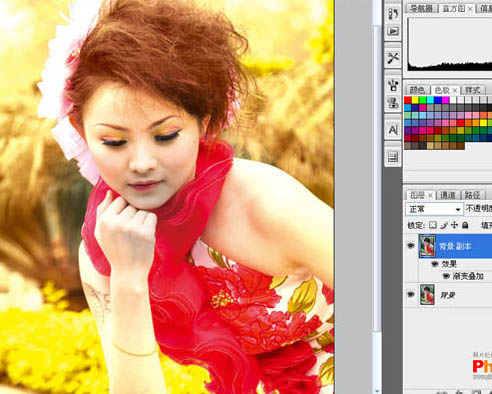Toggle 渐变叠加 effect visibility eye
This screenshot has height=394, width=492.
pos(446,276)
